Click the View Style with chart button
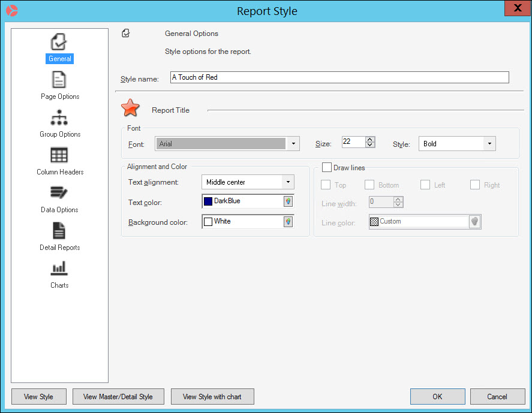The width and height of the screenshot is (532, 413). [213, 396]
